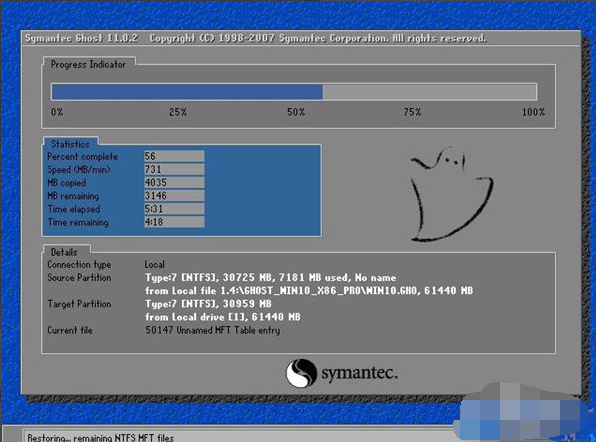This screenshot has width=596, height=442.
Task: Click the unfilled gray portion of progress bar
Action: [x=430, y=92]
